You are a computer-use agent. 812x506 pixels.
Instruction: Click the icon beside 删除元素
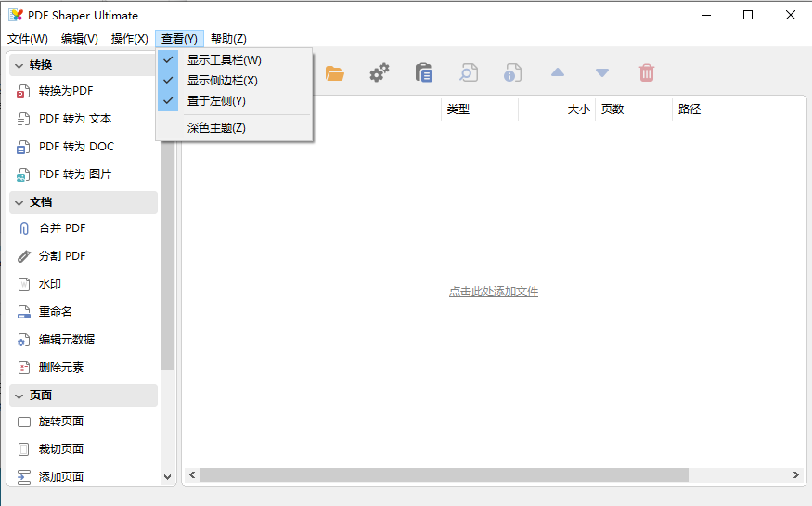24,368
